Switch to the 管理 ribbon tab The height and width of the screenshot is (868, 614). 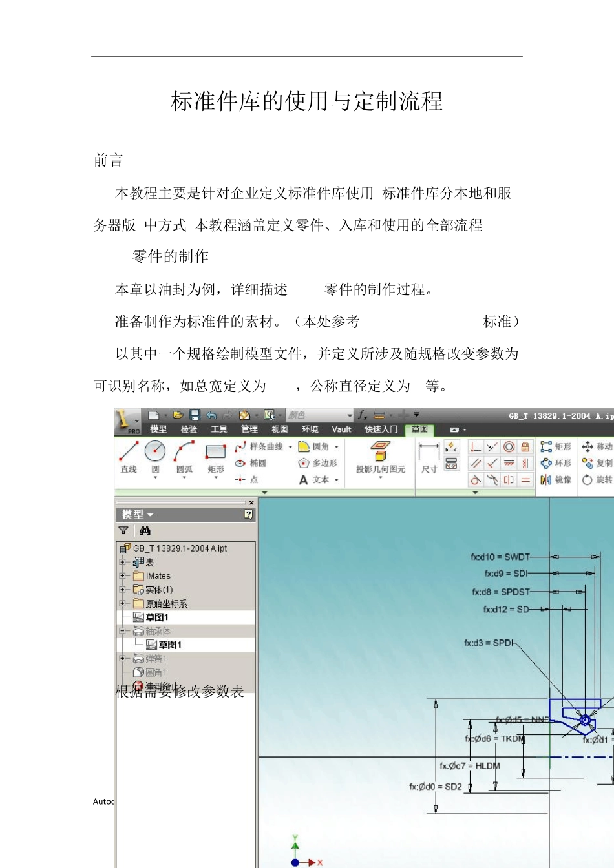(x=249, y=429)
